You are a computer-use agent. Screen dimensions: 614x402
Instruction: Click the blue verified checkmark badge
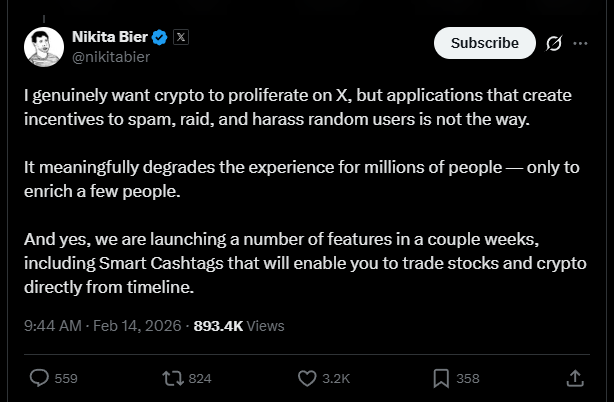point(159,37)
